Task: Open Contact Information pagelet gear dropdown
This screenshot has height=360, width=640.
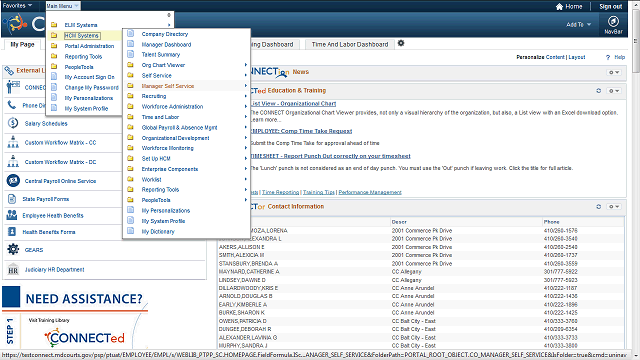Action: click(x=614, y=207)
